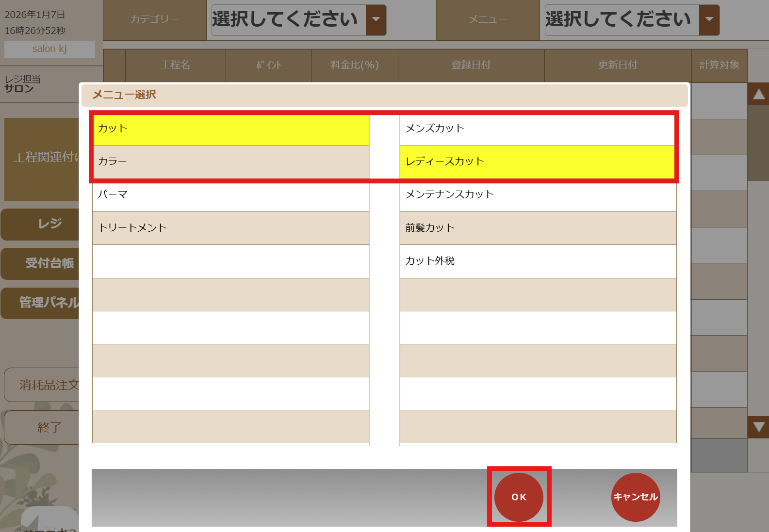Choose カット外税 from the menu list
769x532 pixels.
point(538,261)
